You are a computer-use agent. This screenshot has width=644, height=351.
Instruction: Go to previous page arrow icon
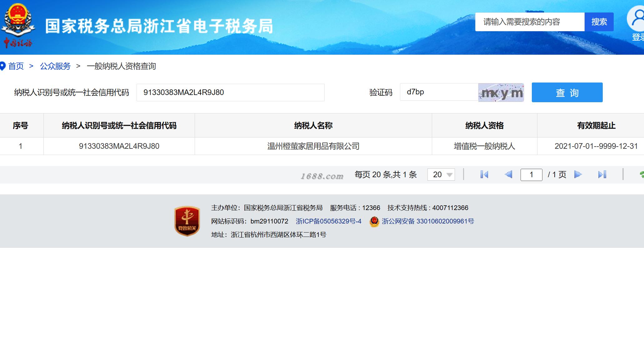coord(508,174)
